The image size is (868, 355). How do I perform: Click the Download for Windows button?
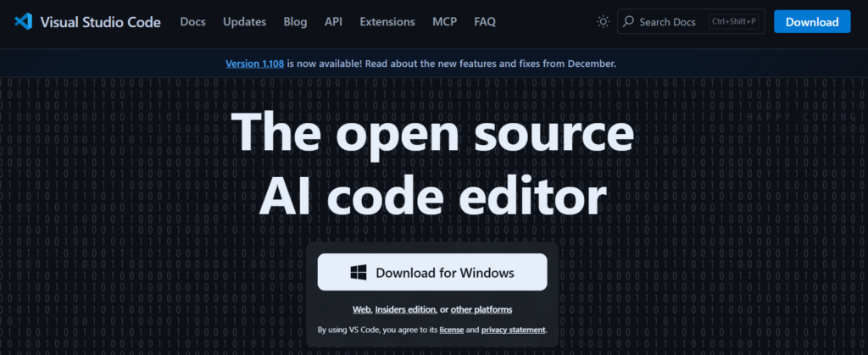(x=432, y=273)
